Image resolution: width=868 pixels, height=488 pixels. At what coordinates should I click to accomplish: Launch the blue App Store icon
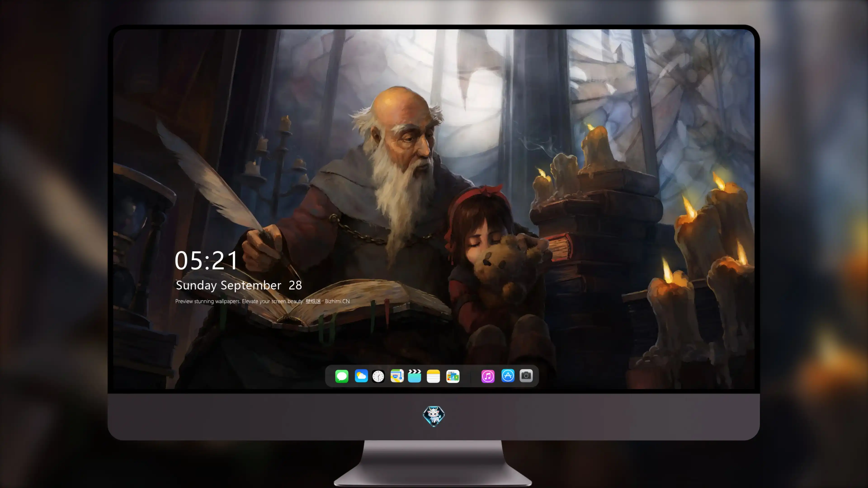coord(508,375)
